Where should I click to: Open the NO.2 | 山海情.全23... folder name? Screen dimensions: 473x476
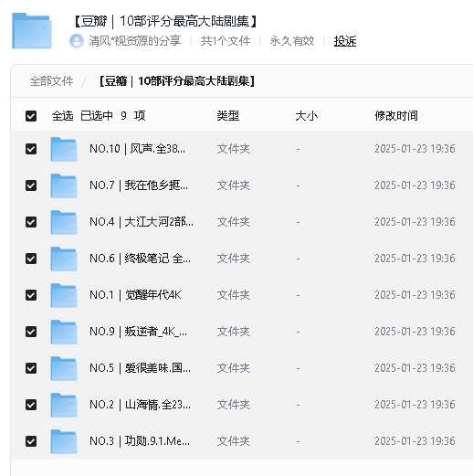140,405
